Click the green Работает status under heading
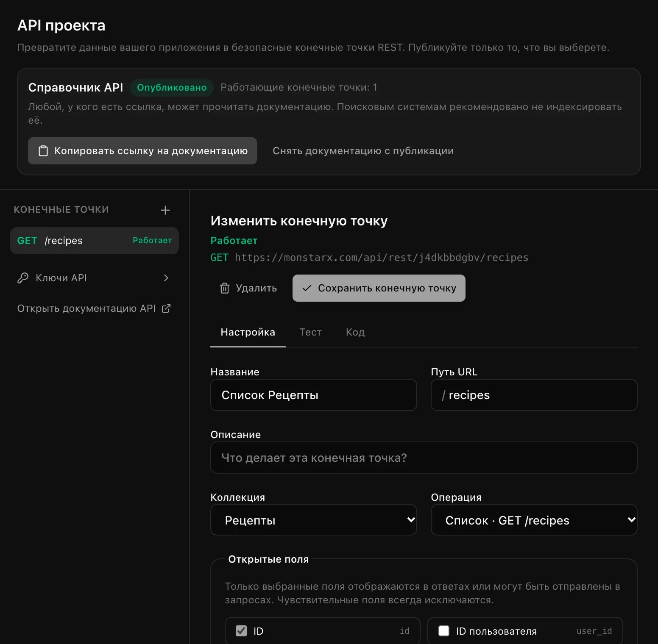 (x=234, y=241)
